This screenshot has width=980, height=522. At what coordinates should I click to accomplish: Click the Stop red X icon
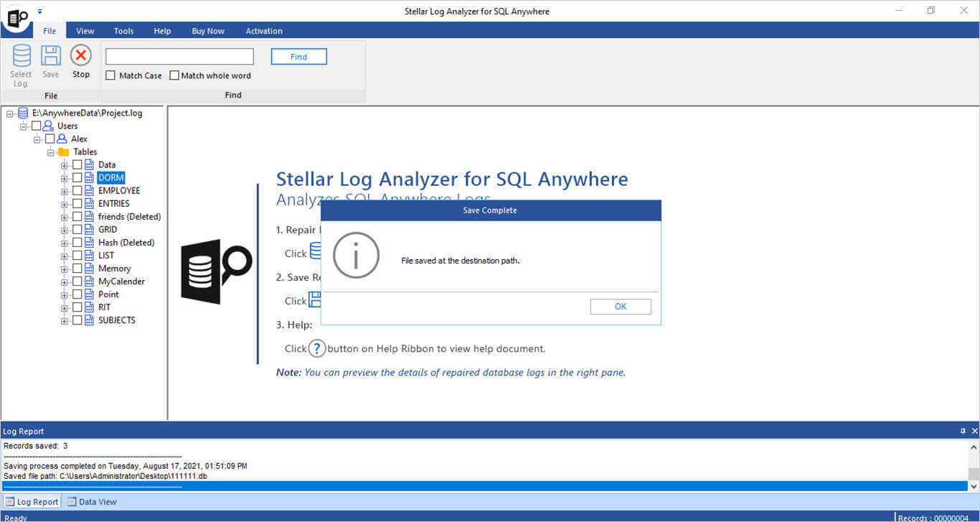(80, 55)
